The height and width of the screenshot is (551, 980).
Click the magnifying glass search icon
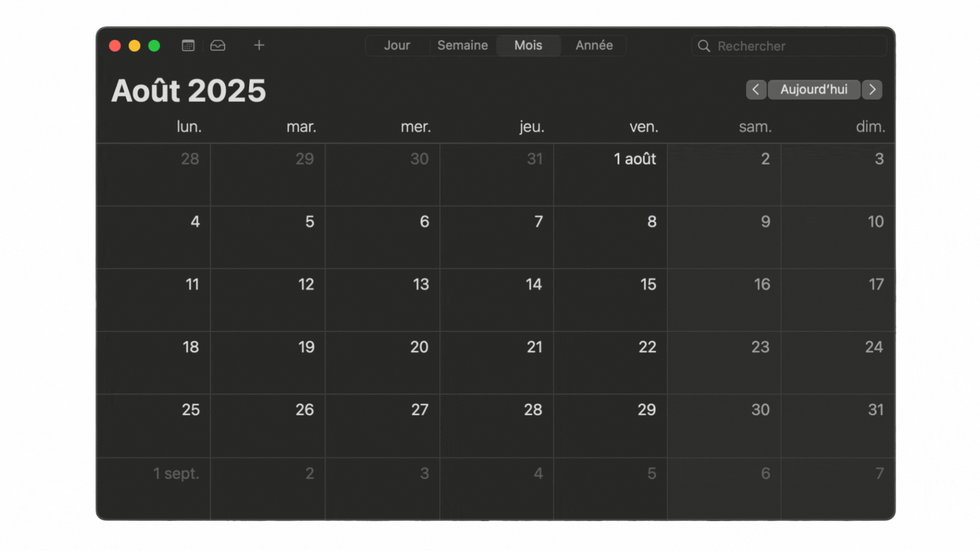704,46
